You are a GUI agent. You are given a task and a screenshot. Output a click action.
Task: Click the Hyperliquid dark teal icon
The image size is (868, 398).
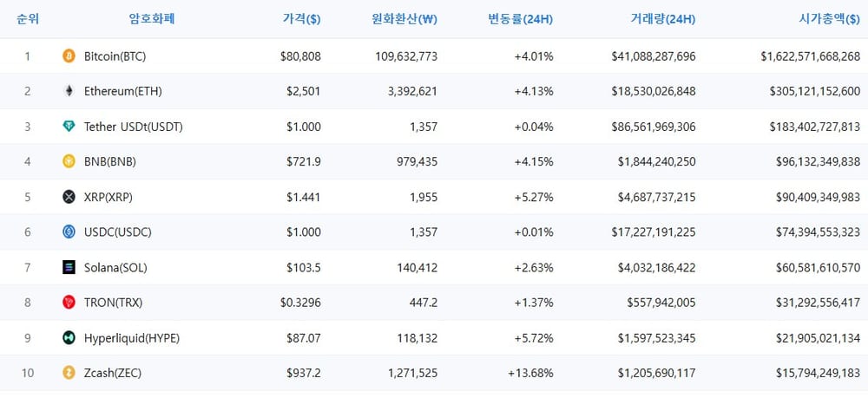pyautogui.click(x=69, y=338)
